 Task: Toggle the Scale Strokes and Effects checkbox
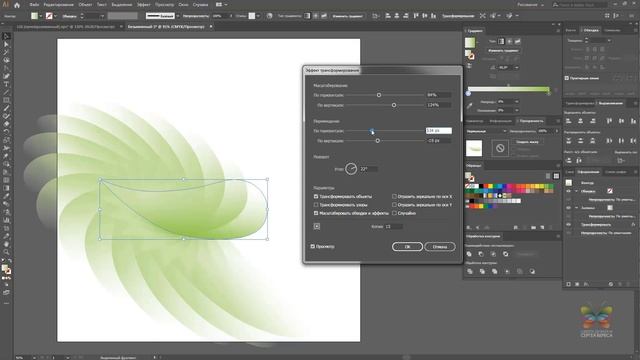tap(316, 213)
